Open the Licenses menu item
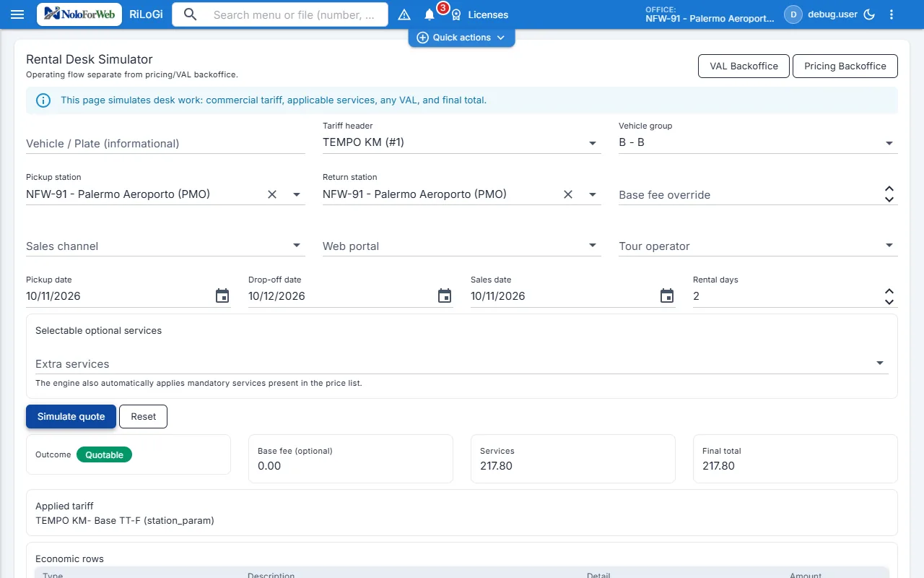 [480, 14]
